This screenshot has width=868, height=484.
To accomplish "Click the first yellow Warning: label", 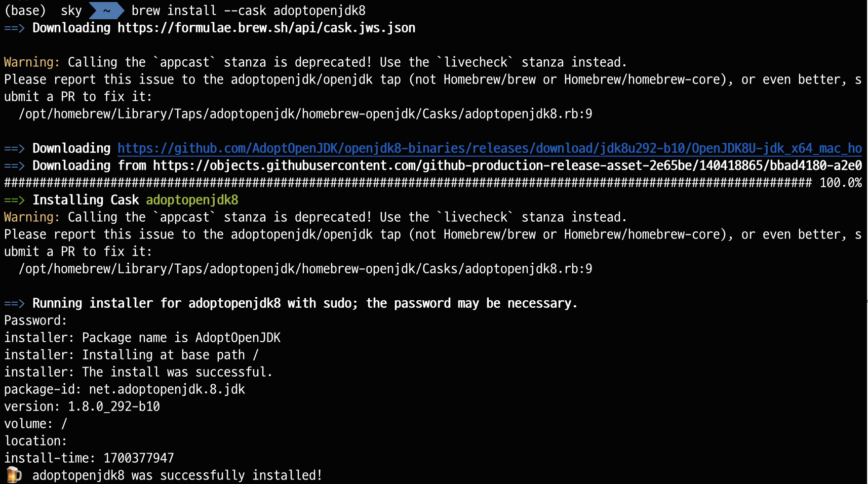I will (x=32, y=62).
